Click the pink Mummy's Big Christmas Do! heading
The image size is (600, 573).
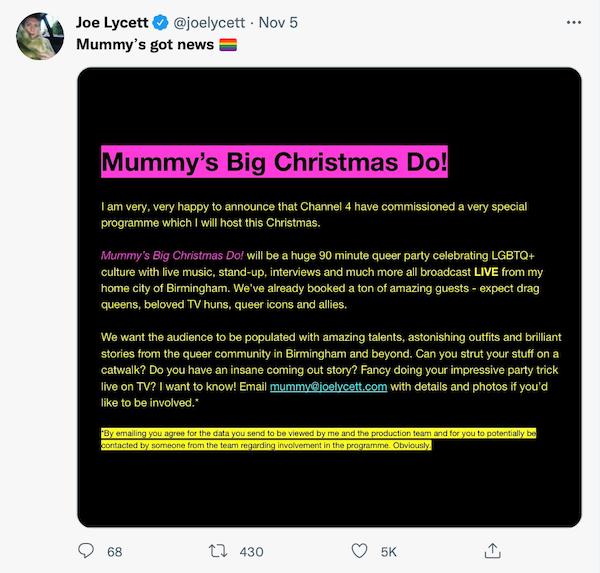274,162
